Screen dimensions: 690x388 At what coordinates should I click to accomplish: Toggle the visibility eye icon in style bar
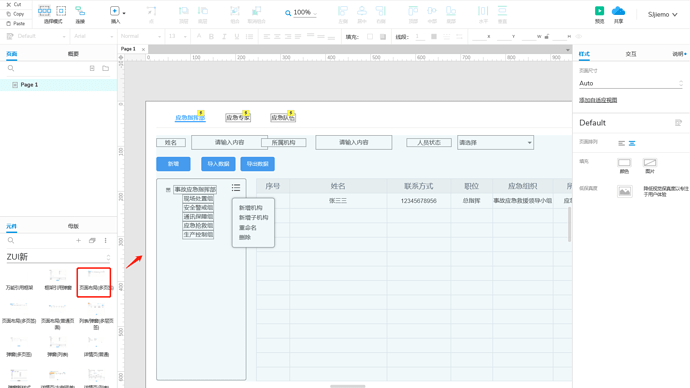pyautogui.click(x=579, y=37)
